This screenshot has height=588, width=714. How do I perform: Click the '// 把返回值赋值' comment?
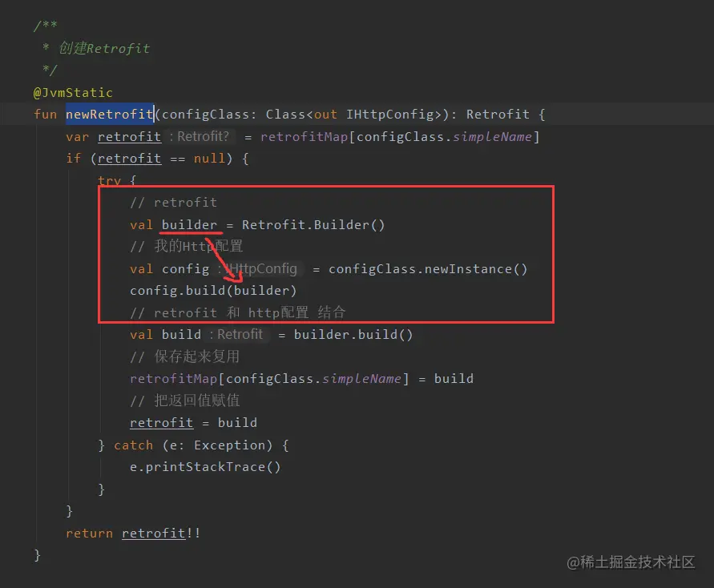pyautogui.click(x=184, y=401)
